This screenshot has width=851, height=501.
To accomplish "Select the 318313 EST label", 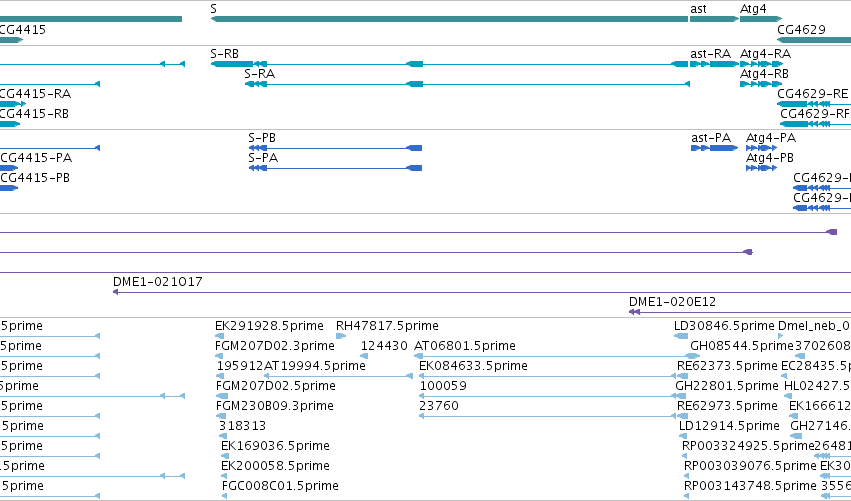I will (242, 426).
